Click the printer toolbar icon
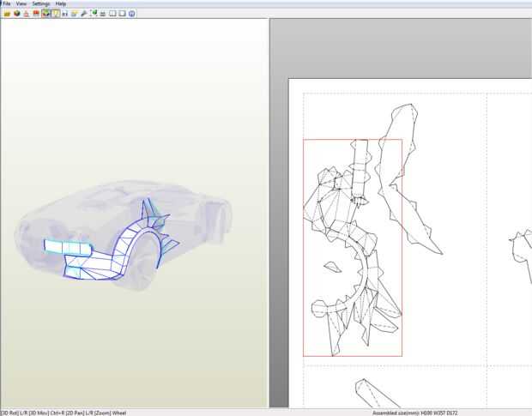 pyautogui.click(x=103, y=14)
